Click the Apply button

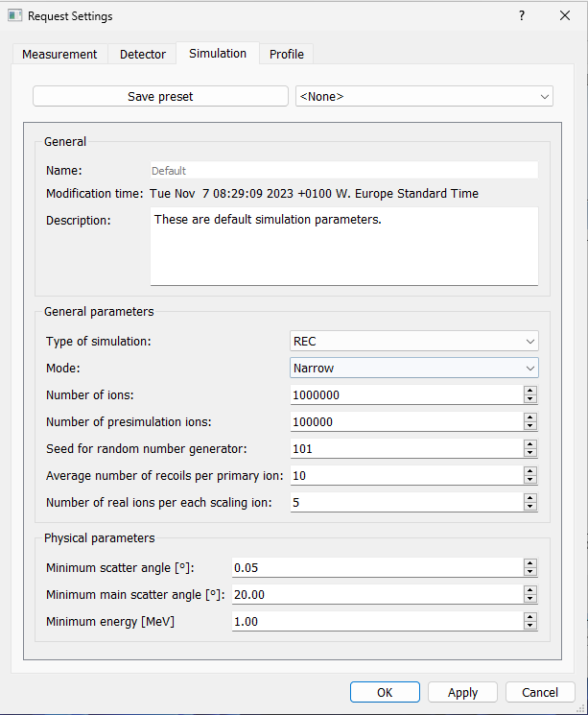click(x=462, y=692)
